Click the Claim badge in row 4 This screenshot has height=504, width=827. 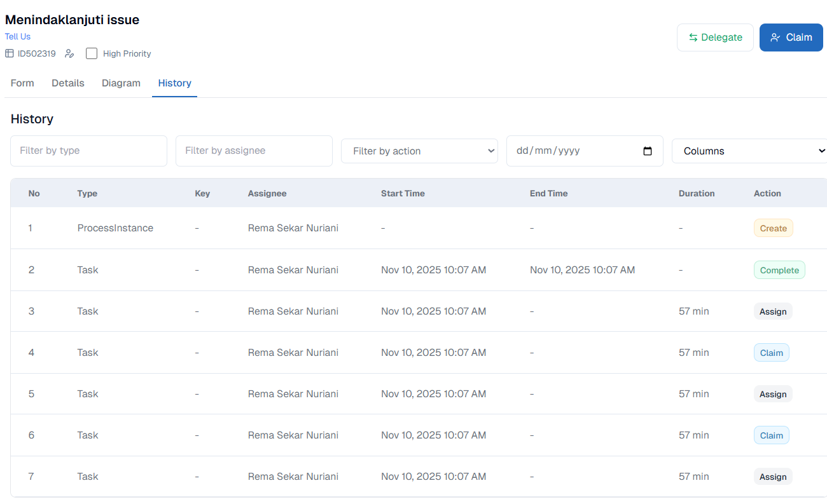tap(771, 353)
